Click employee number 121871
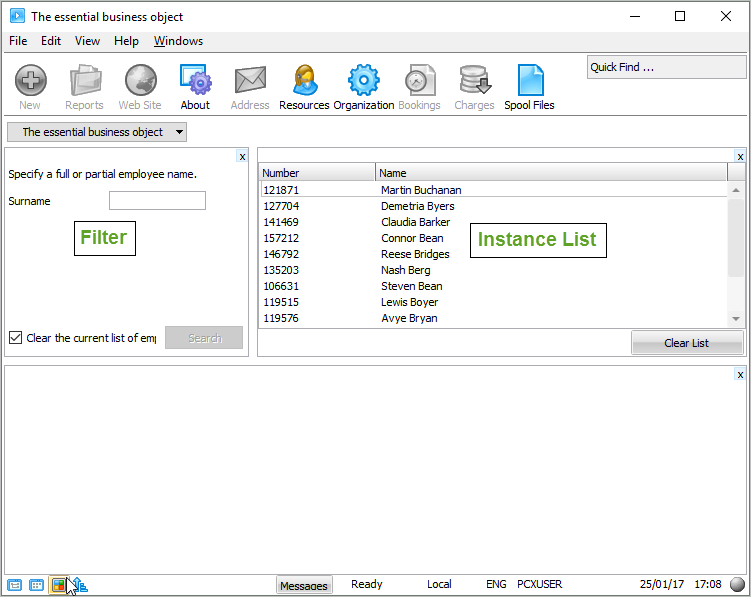Screen dimensions: 751x597 [x=281, y=190]
